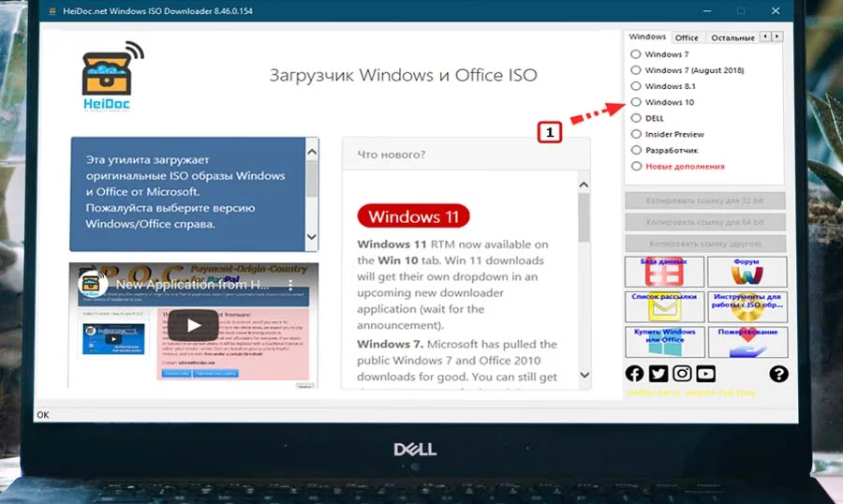
Task: Open Instagram page via Instagram icon
Action: 683,374
